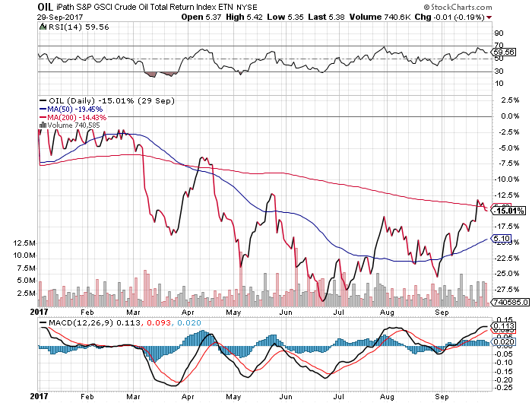Click the Sep label on price chart axis

pos(442,312)
